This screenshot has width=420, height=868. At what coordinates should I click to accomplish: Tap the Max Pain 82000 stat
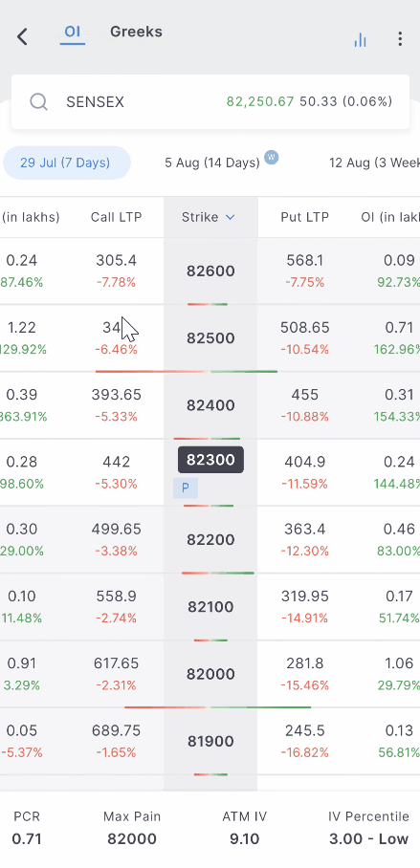click(x=132, y=828)
